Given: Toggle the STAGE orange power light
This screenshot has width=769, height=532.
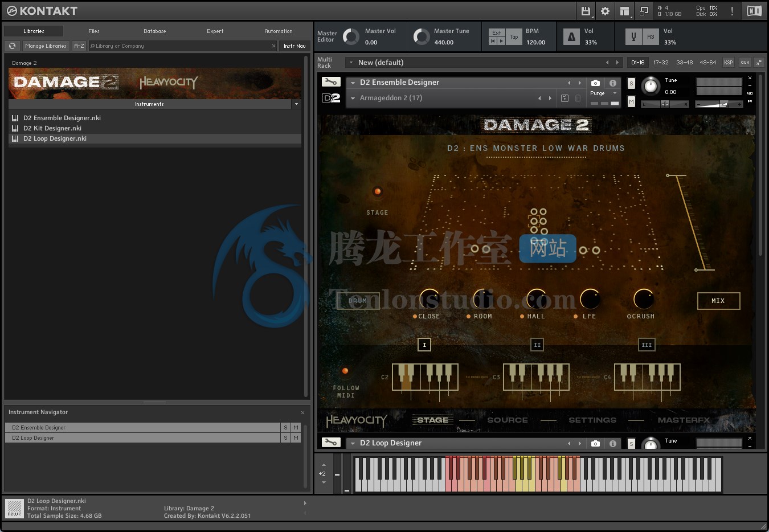Looking at the screenshot, I should click(377, 191).
